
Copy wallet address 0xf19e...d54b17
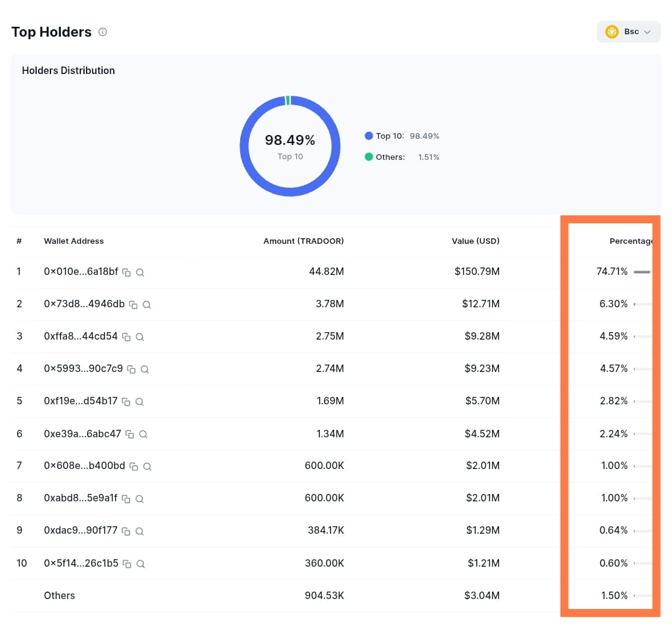pos(126,402)
